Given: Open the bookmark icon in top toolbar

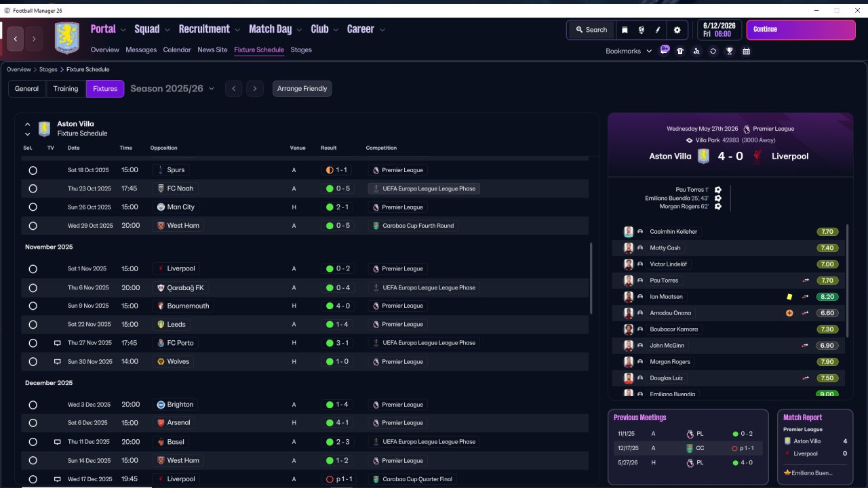Looking at the screenshot, I should coord(625,30).
